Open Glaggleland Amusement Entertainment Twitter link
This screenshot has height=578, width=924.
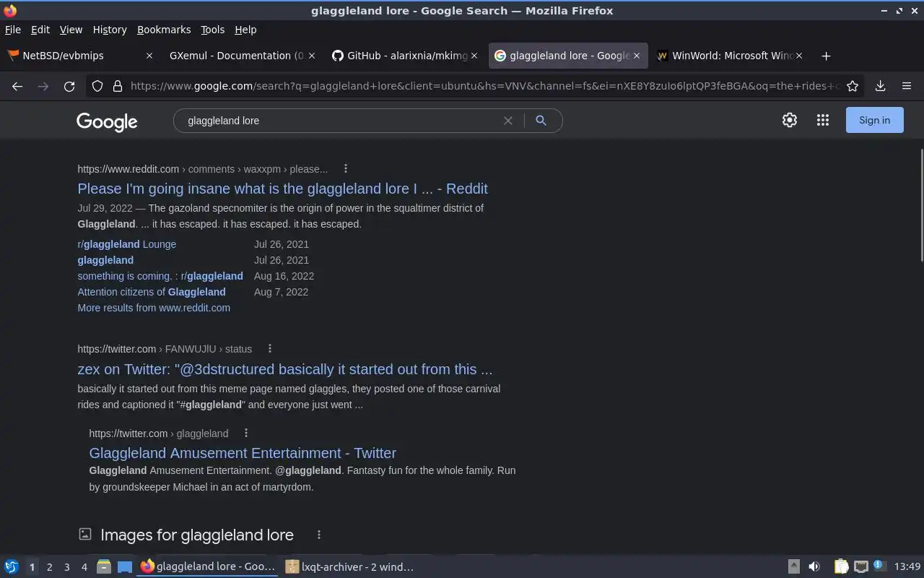243,453
